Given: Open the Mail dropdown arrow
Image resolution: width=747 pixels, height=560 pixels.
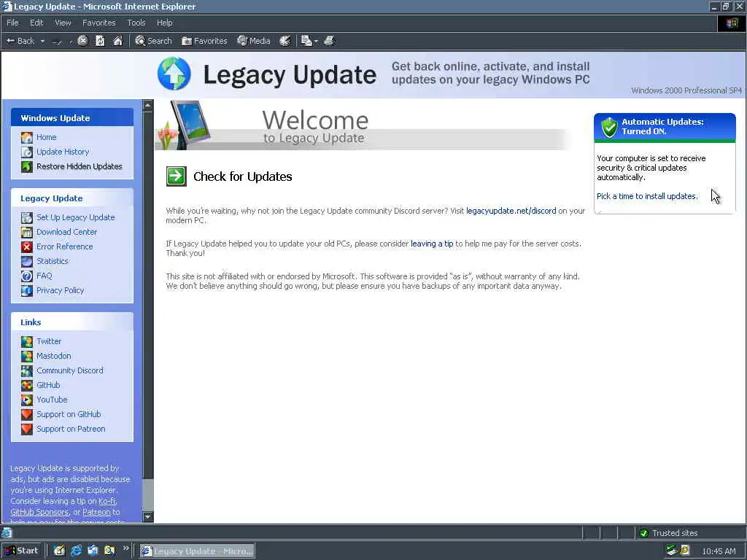Looking at the screenshot, I should tap(316, 42).
